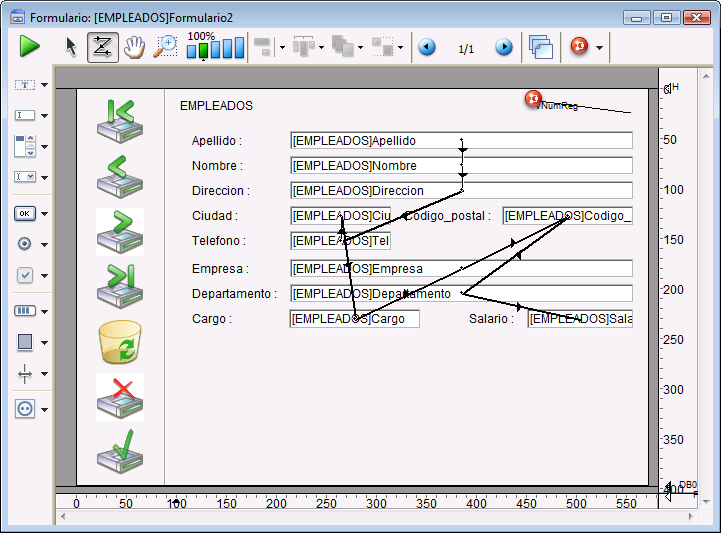Select the magnifier zoom tool
Viewport: 721px width, 533px height.
(165, 47)
